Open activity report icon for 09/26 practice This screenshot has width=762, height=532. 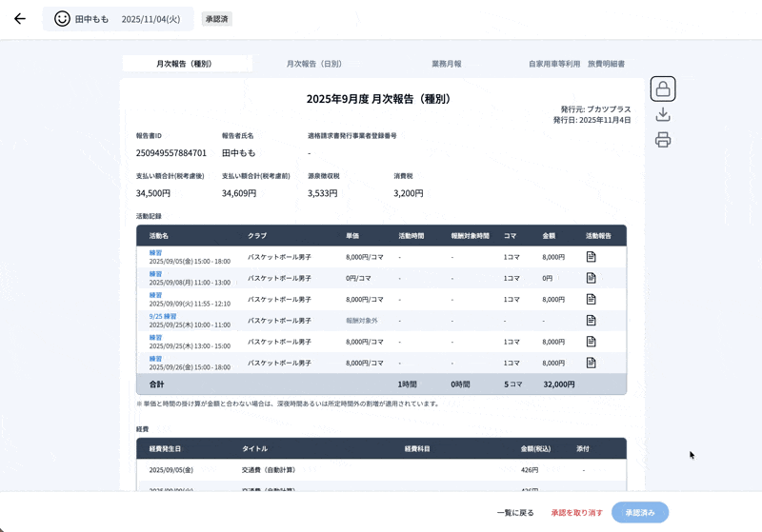(x=591, y=363)
